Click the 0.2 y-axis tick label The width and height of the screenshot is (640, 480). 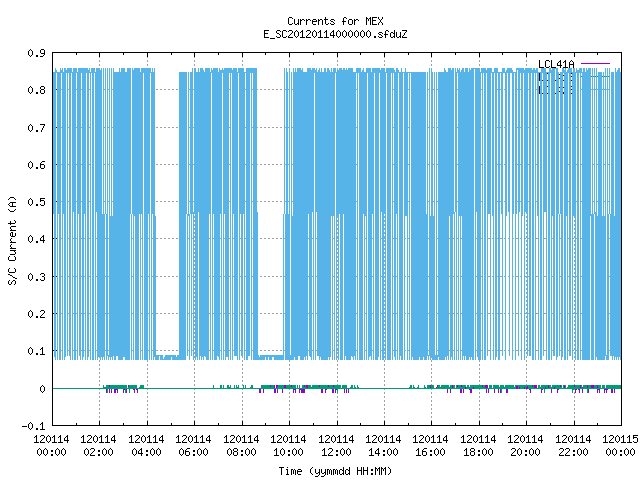coord(36,314)
